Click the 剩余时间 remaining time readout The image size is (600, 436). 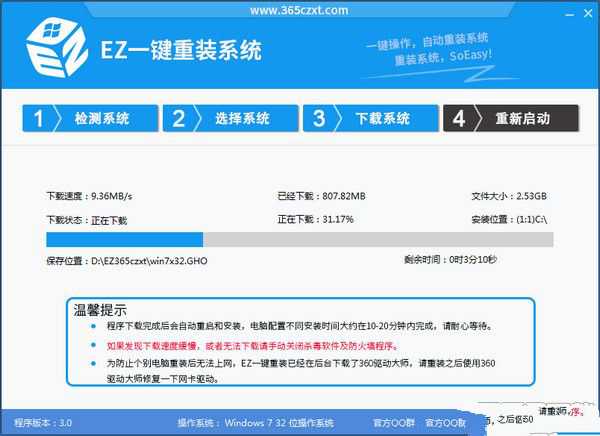click(x=449, y=260)
